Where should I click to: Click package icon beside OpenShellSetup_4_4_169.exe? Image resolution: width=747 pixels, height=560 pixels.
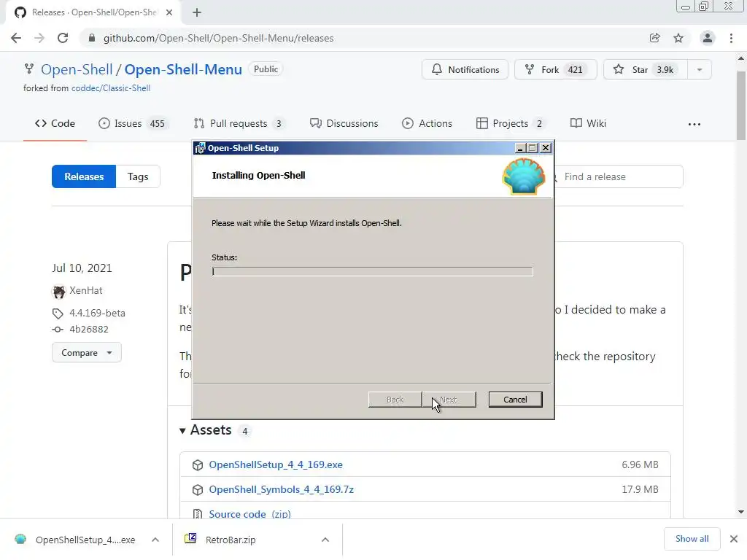coord(197,465)
